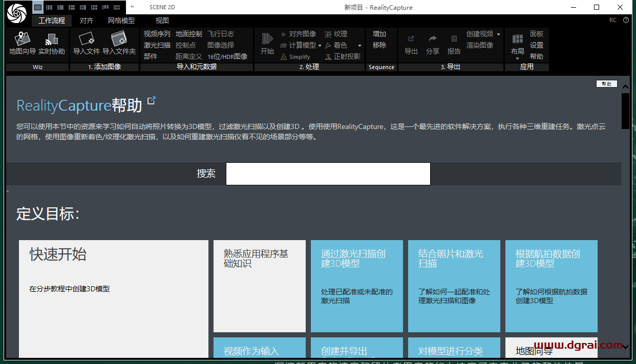Click the 导入文件 import file icon
This screenshot has width=636, height=364.
point(86,39)
